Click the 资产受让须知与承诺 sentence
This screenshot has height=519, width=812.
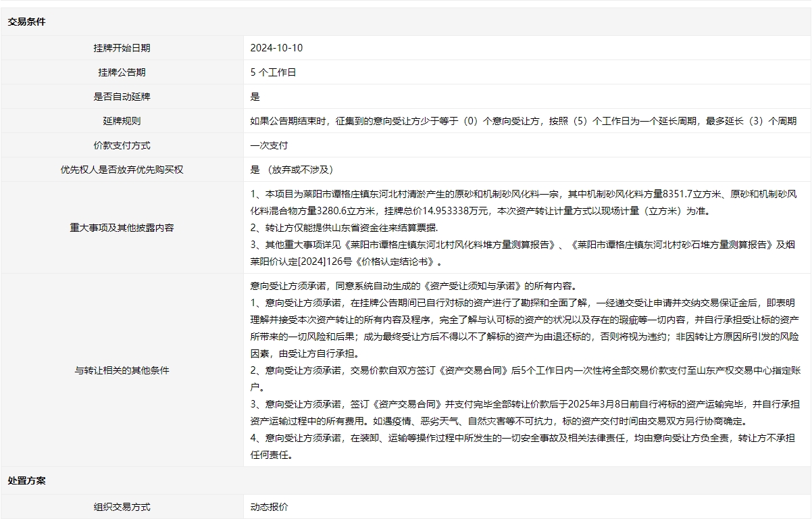pos(413,286)
